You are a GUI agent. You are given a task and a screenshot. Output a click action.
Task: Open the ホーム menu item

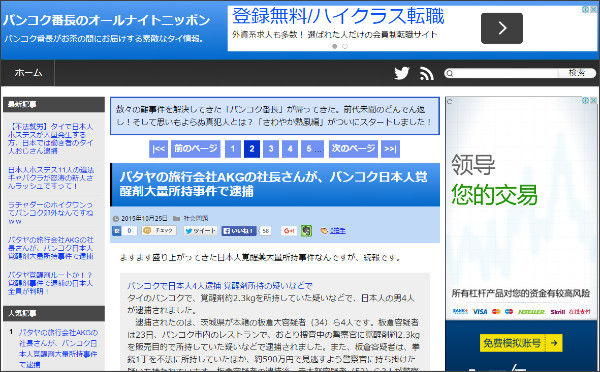28,73
